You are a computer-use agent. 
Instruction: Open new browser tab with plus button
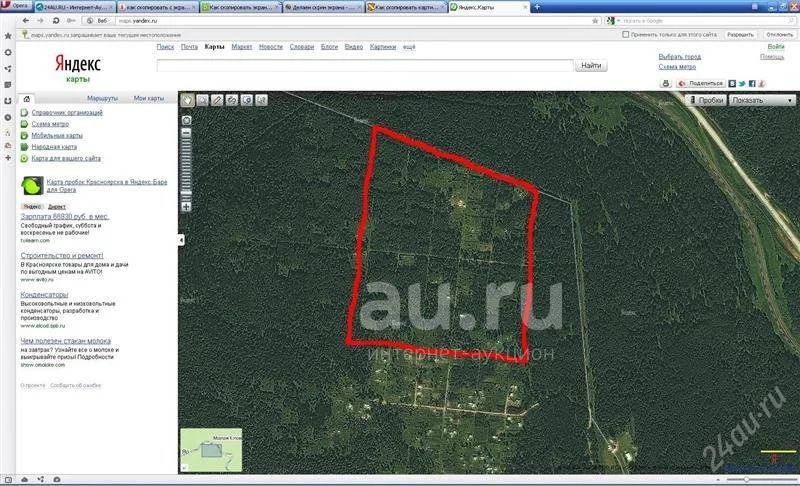(537, 7)
